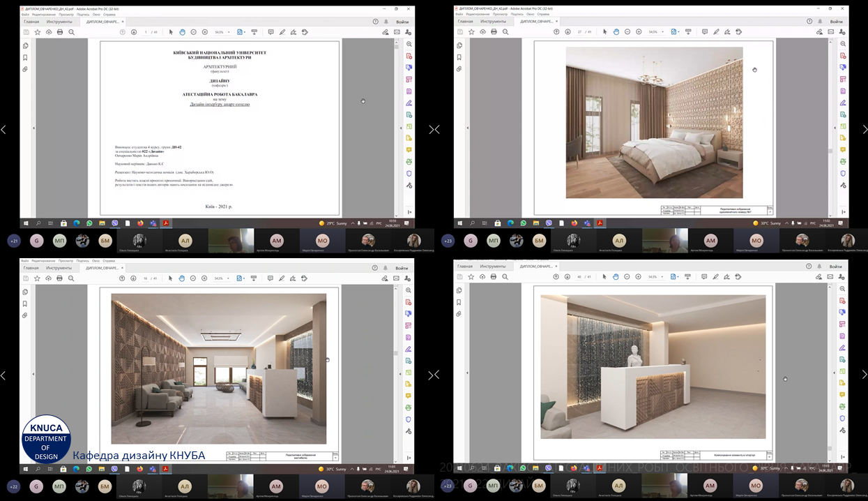Activate the Selection arrow tool in bedroom render window
Image resolution: width=868 pixels, height=501 pixels.
(605, 32)
